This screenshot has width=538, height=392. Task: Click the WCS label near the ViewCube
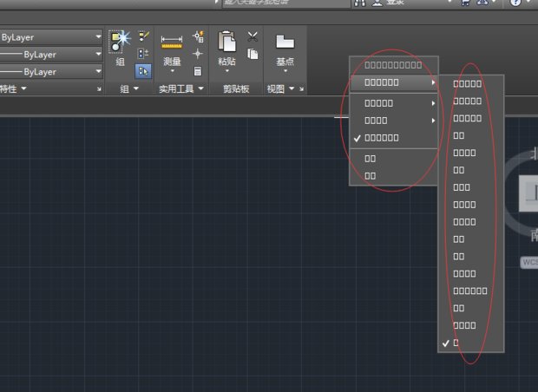tap(529, 260)
